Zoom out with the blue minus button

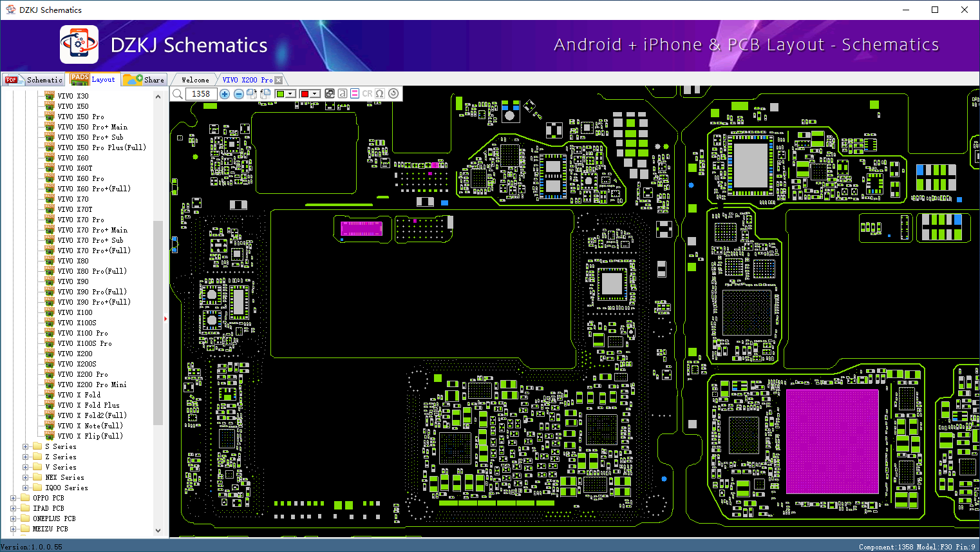click(x=238, y=94)
